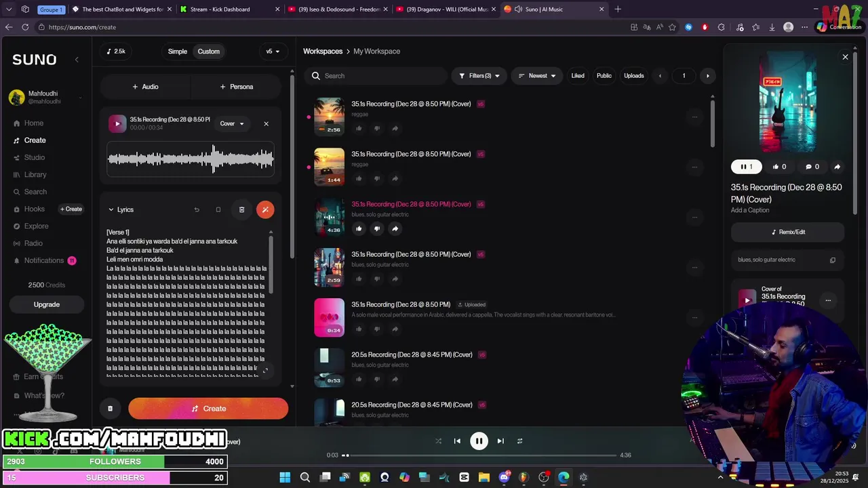Open Radio in sidebar

point(33,243)
